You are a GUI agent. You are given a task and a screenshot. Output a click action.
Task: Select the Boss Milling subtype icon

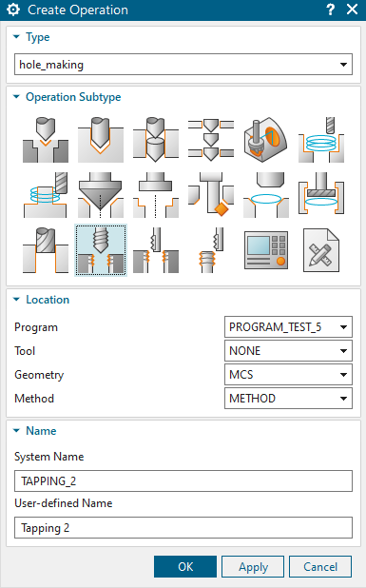(x=46, y=195)
